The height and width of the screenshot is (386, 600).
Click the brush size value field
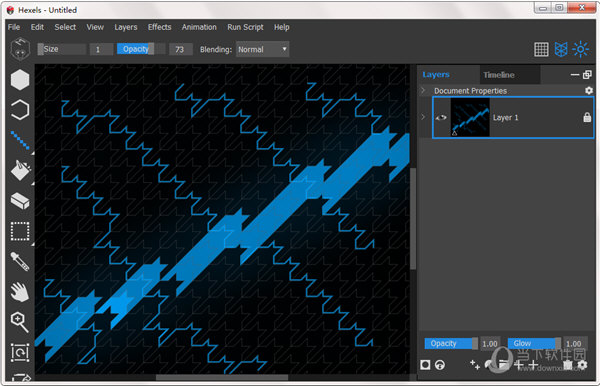point(101,49)
